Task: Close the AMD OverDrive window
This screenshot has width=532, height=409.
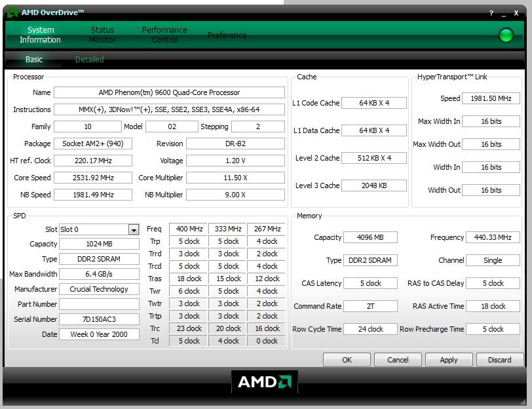Action: [x=516, y=13]
